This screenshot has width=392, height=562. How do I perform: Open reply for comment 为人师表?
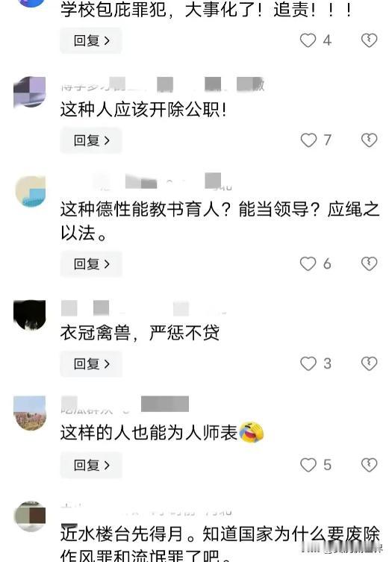(x=91, y=465)
